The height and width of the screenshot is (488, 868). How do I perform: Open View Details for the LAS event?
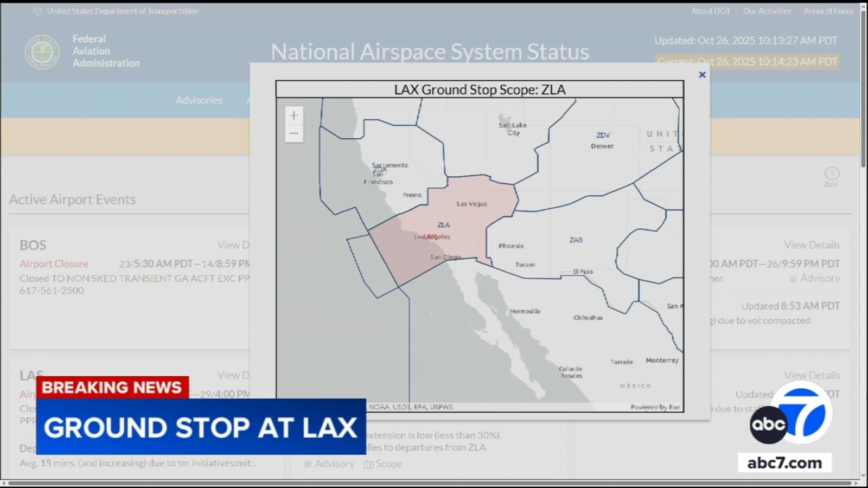233,375
